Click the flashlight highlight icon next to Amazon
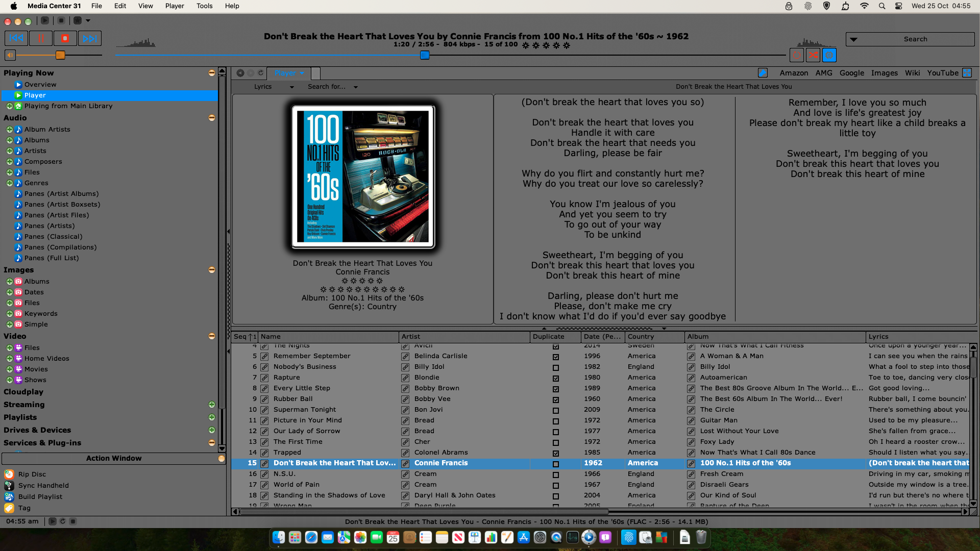980x551 pixels. tap(763, 73)
